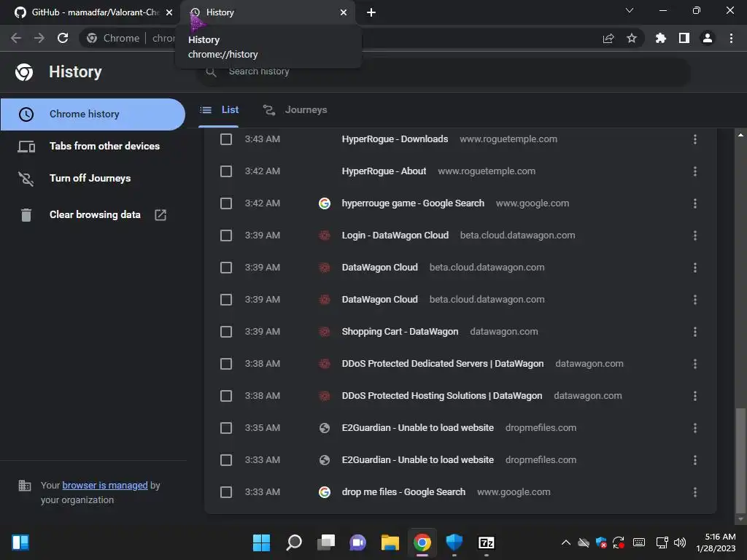
Task: Check the DDoS Protected Hosting Solutions checkbox
Action: pos(226,396)
